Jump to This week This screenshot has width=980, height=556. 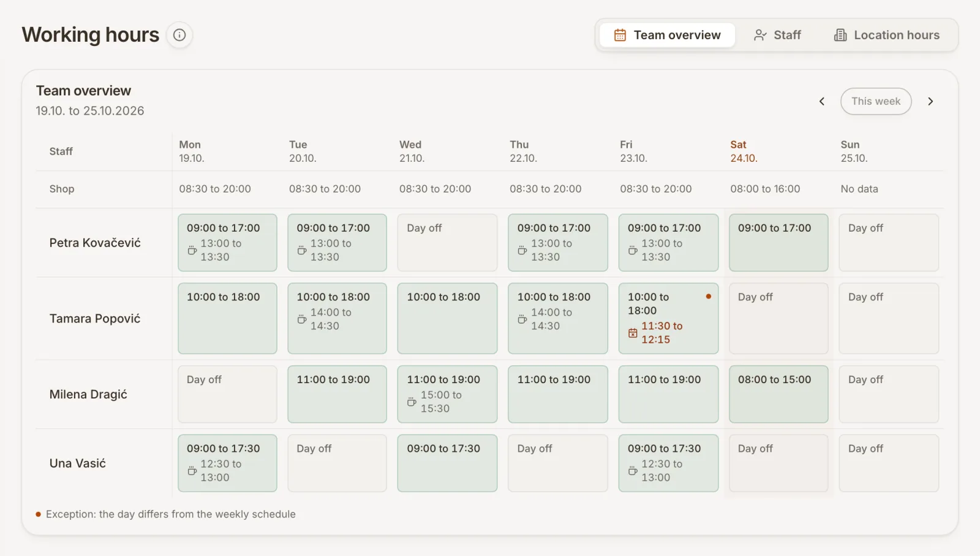(876, 101)
